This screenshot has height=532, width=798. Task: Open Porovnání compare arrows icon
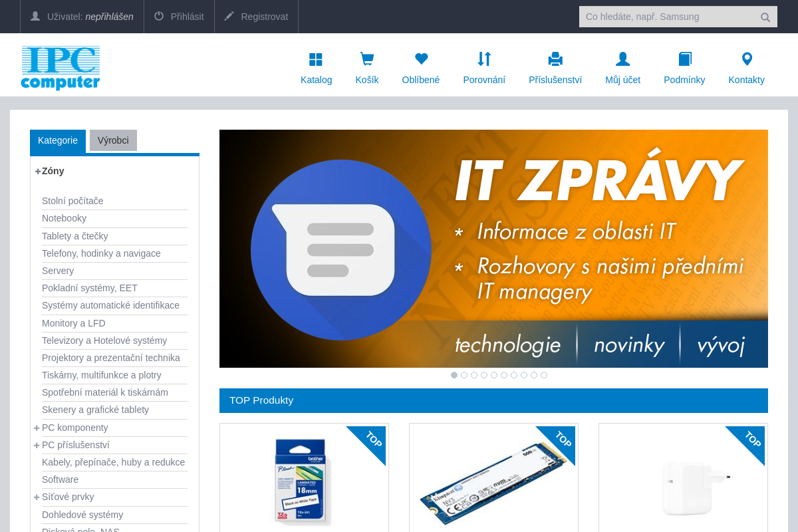tap(484, 59)
